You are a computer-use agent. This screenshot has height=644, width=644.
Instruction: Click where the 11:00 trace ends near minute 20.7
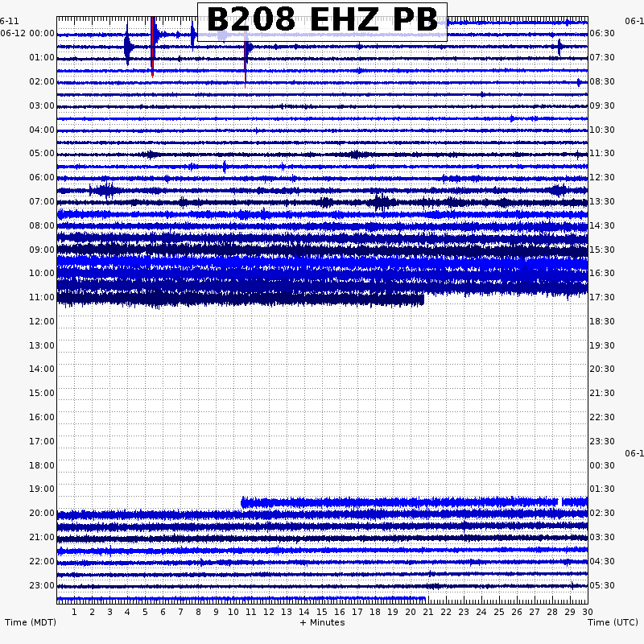[423, 299]
